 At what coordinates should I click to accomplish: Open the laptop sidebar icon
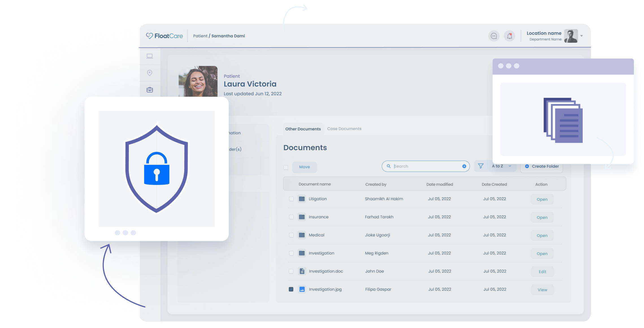(x=149, y=56)
